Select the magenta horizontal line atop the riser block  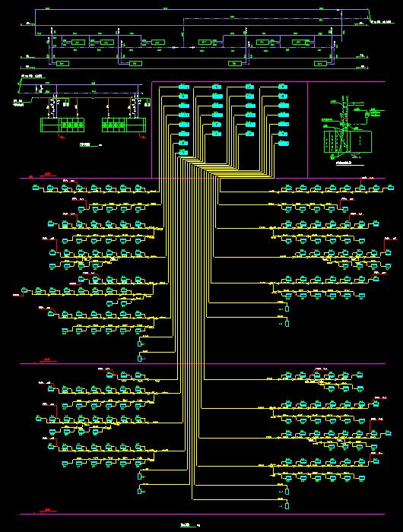click(268, 81)
